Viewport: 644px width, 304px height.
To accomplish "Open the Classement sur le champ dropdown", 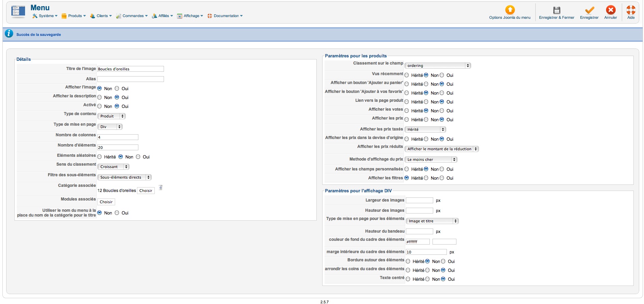I will [x=438, y=66].
